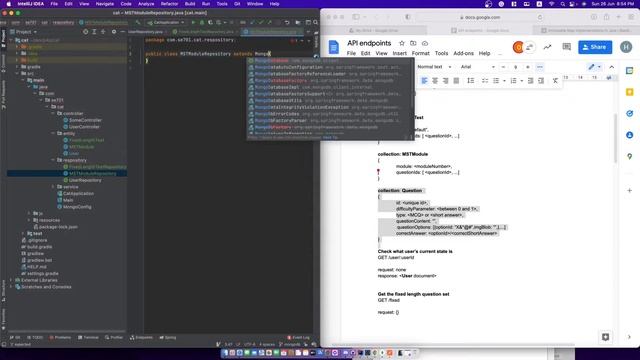Collapse Docs menus with the up chevron
Screen dimensions: 640x360
pyautogui.click(x=611, y=67)
